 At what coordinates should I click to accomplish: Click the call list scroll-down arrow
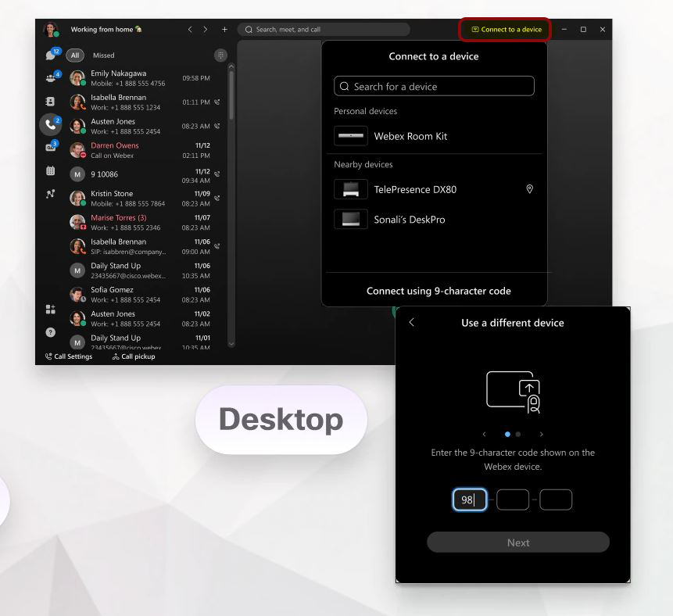(231, 343)
